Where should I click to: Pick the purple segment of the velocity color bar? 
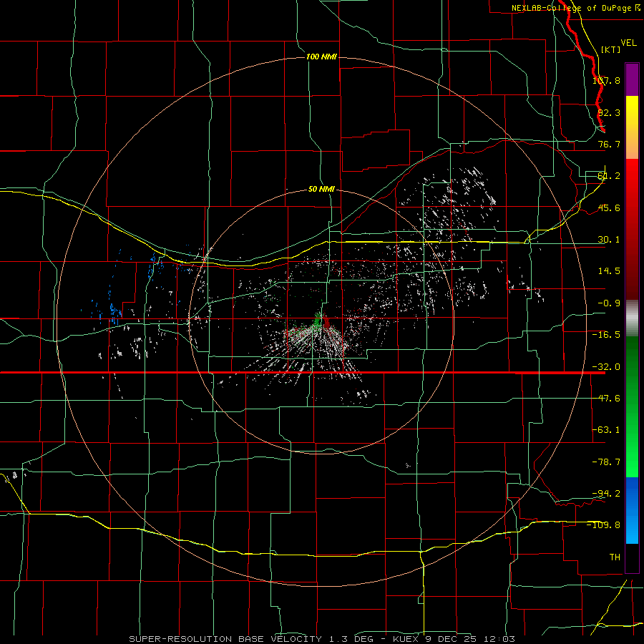632,79
